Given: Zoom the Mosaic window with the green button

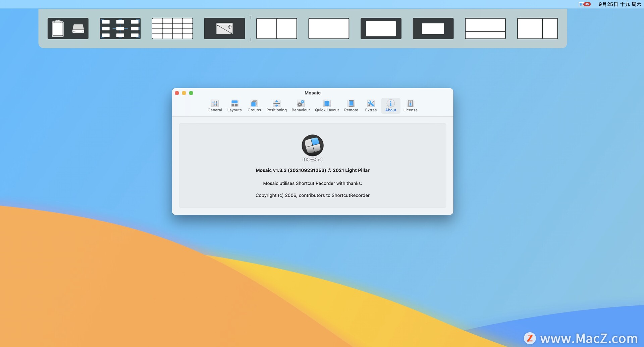Looking at the screenshot, I should click(x=191, y=93).
